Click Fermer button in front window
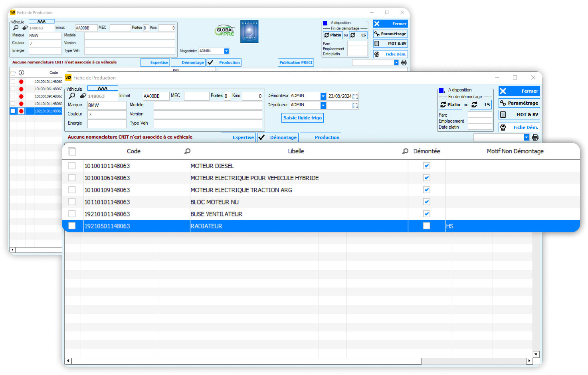Image resolution: width=588 pixels, height=375 pixels. (x=519, y=91)
